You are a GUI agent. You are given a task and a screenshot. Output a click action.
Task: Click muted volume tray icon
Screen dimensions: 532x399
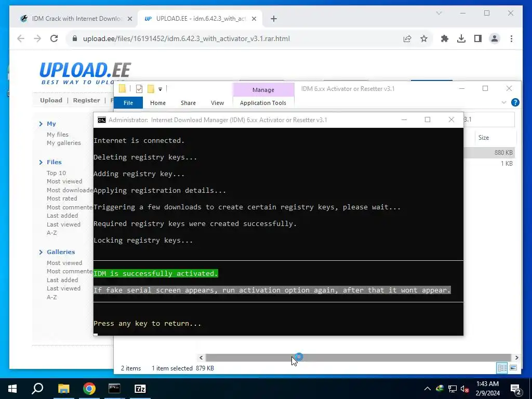[x=464, y=389]
